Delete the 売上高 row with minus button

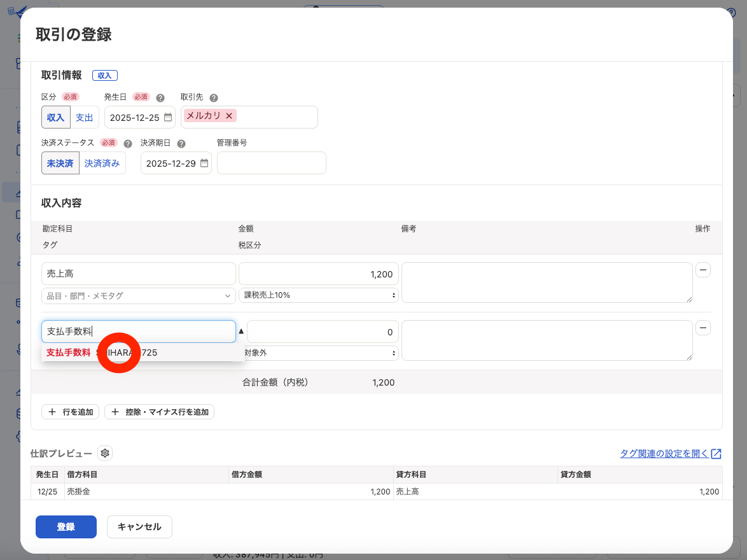tap(703, 270)
